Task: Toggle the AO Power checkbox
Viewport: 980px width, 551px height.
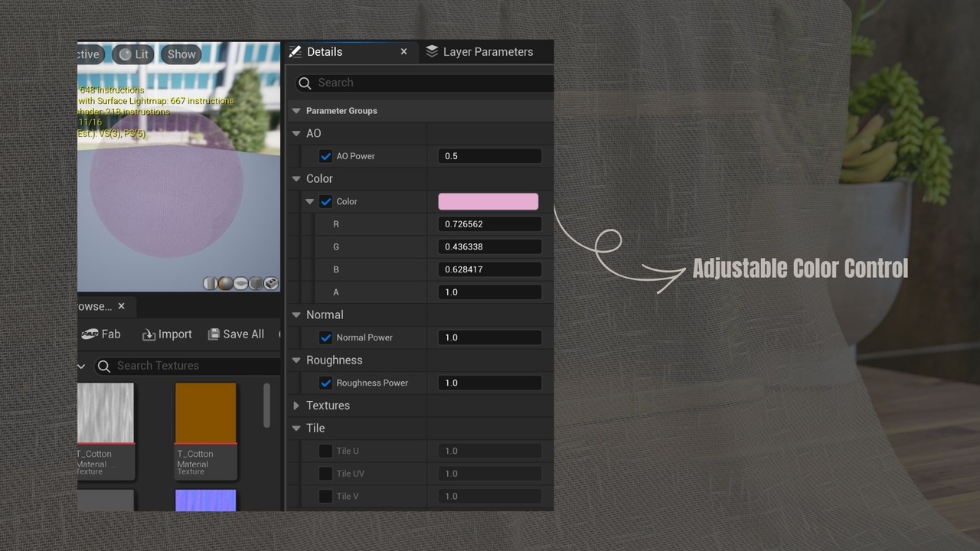Action: pos(325,156)
